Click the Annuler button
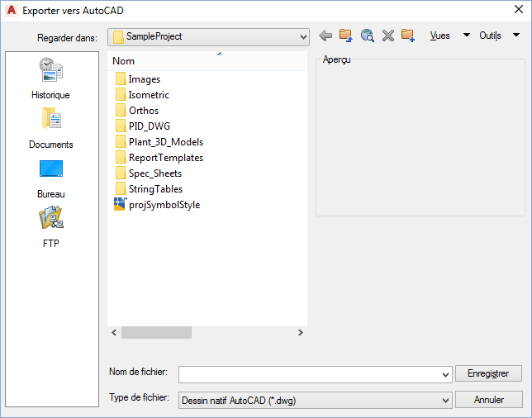The height and width of the screenshot is (418, 532). coord(488,400)
